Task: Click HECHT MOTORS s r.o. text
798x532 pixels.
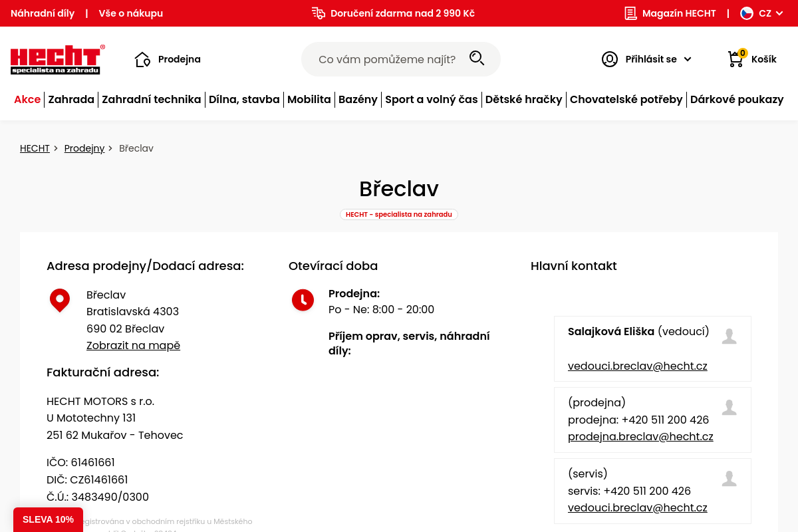Action: 100,402
